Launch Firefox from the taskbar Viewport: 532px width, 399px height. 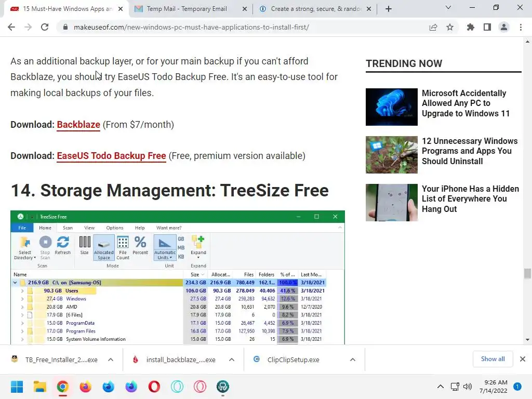86,387
